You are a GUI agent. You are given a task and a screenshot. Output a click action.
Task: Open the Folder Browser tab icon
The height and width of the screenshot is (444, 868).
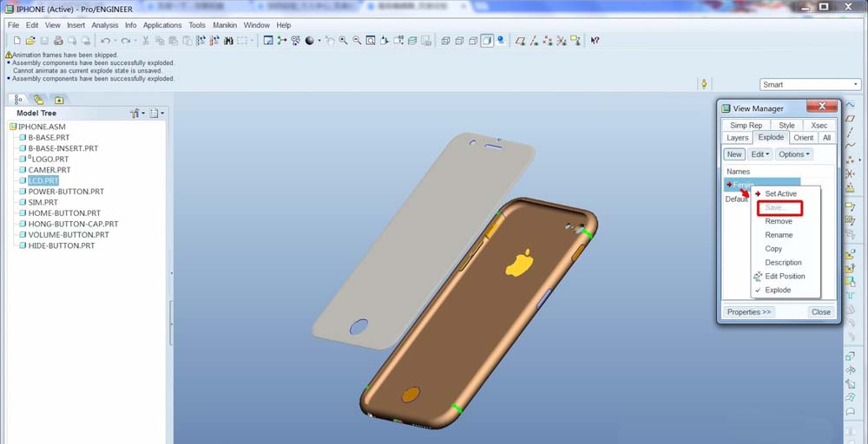pos(39,100)
